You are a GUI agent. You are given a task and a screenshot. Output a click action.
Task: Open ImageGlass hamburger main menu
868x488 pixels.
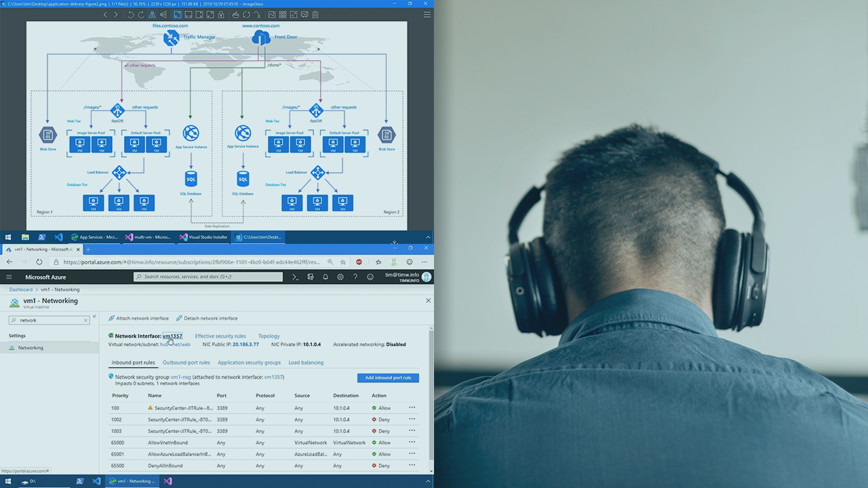[427, 14]
